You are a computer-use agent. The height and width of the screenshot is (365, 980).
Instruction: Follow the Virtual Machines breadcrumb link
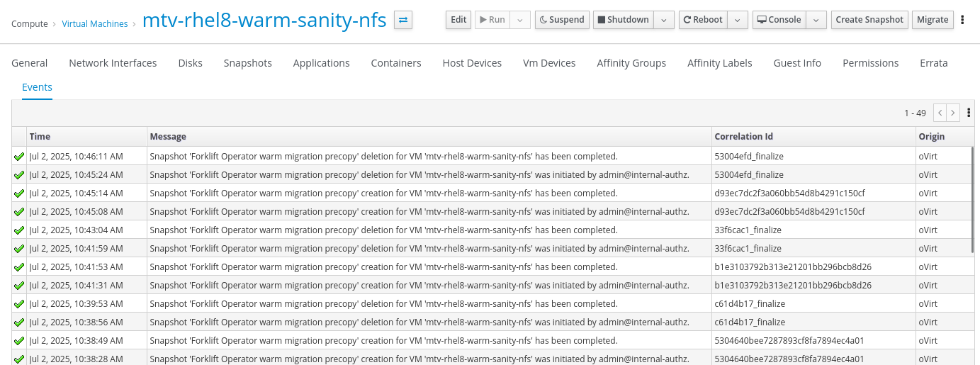(x=95, y=24)
